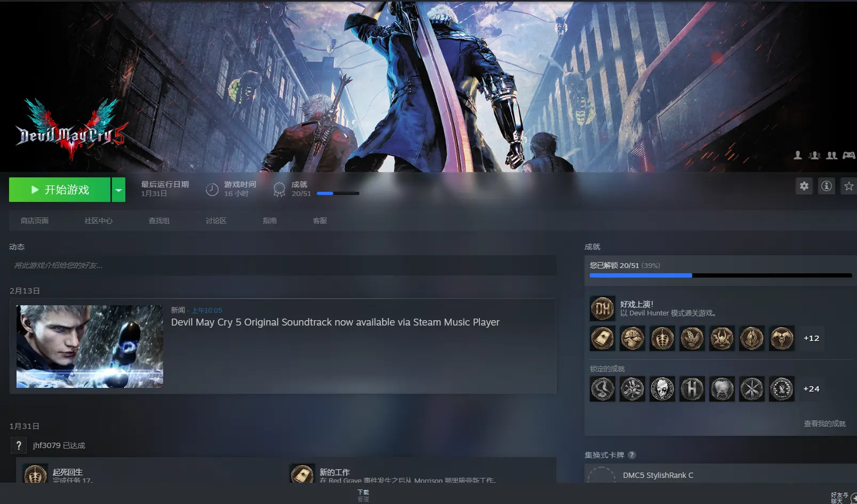This screenshot has height=504, width=857.
Task: Select the unlocked bat-wing achievement icon
Action: click(x=782, y=338)
